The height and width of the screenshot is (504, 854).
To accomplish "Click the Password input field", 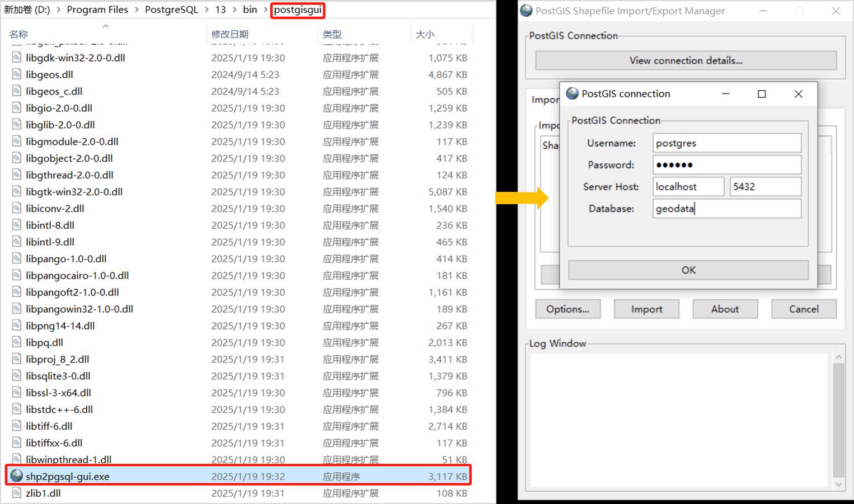I will pyautogui.click(x=727, y=165).
